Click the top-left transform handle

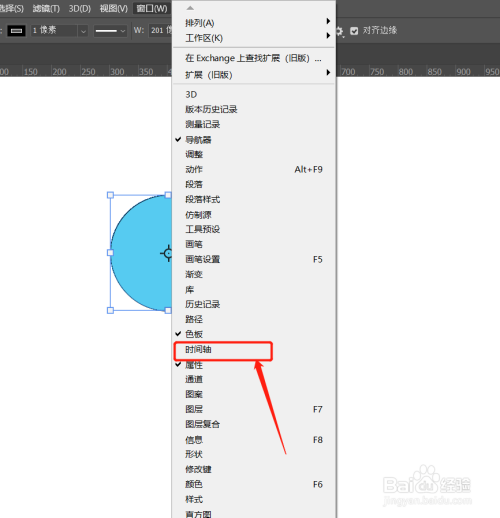110,195
